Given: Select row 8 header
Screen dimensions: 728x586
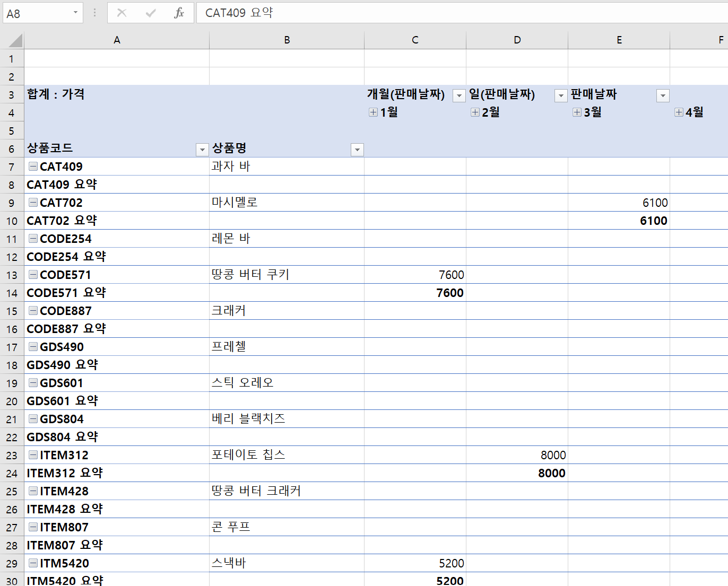Looking at the screenshot, I should (12, 185).
